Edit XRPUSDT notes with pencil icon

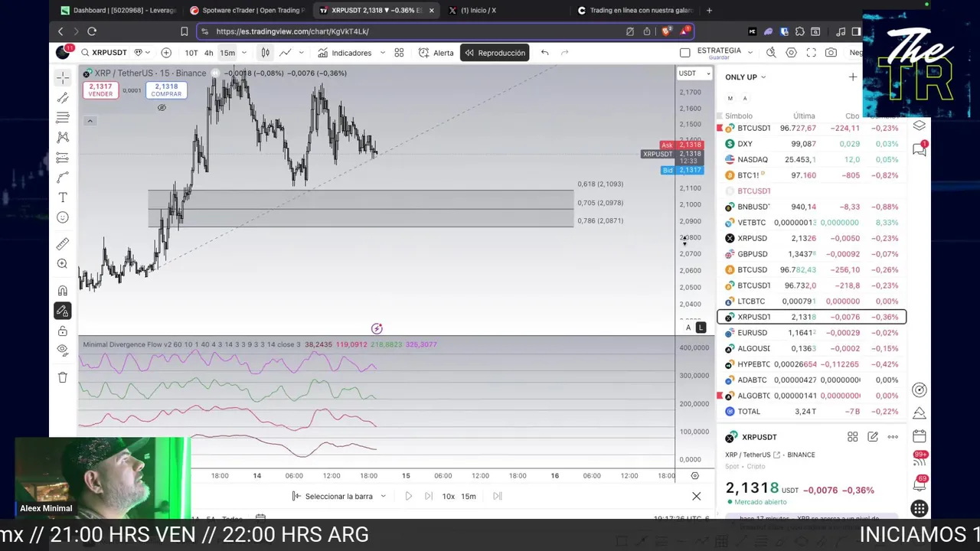pos(873,437)
